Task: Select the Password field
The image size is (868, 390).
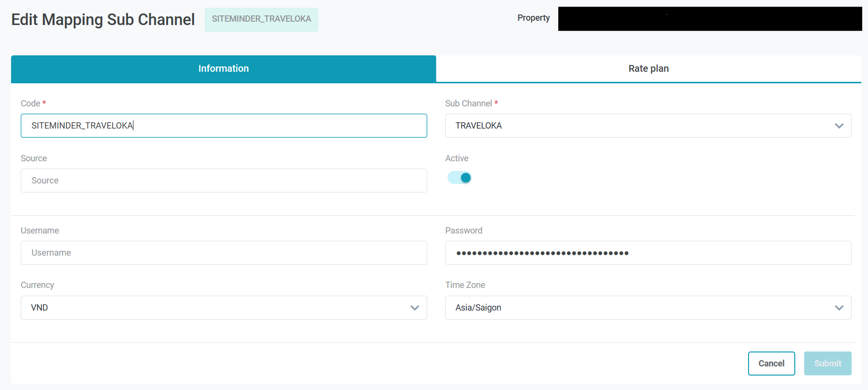Action: 648,253
